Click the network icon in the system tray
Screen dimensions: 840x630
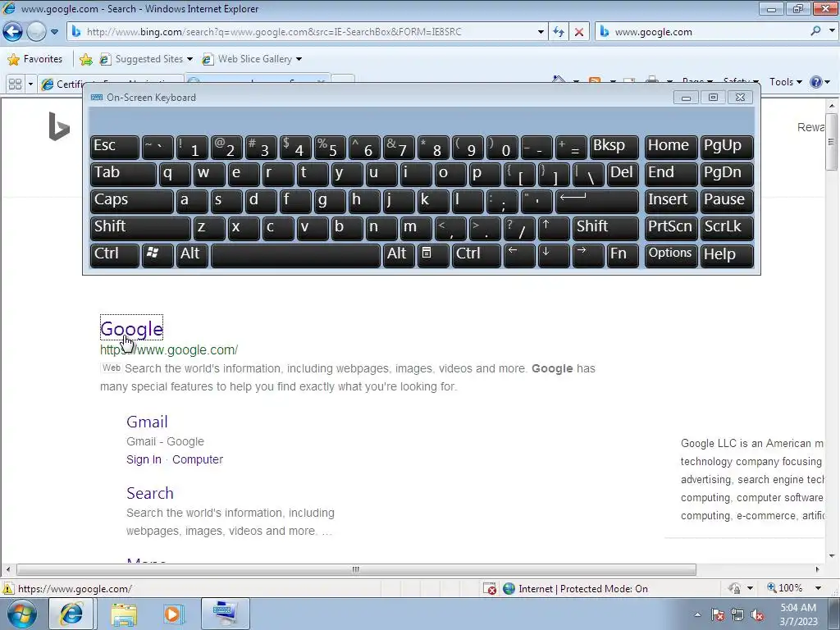click(x=737, y=614)
